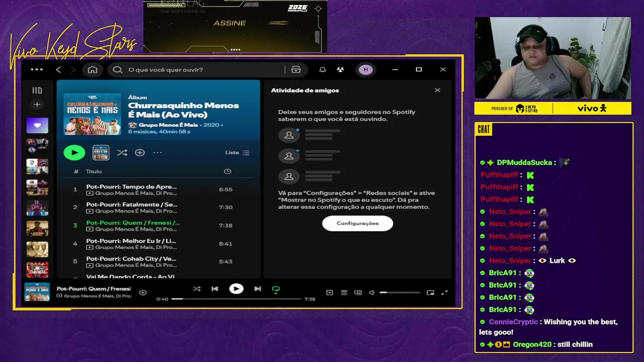Click the crosshair icon in top banner
644x362 pixels.
(x=318, y=9)
